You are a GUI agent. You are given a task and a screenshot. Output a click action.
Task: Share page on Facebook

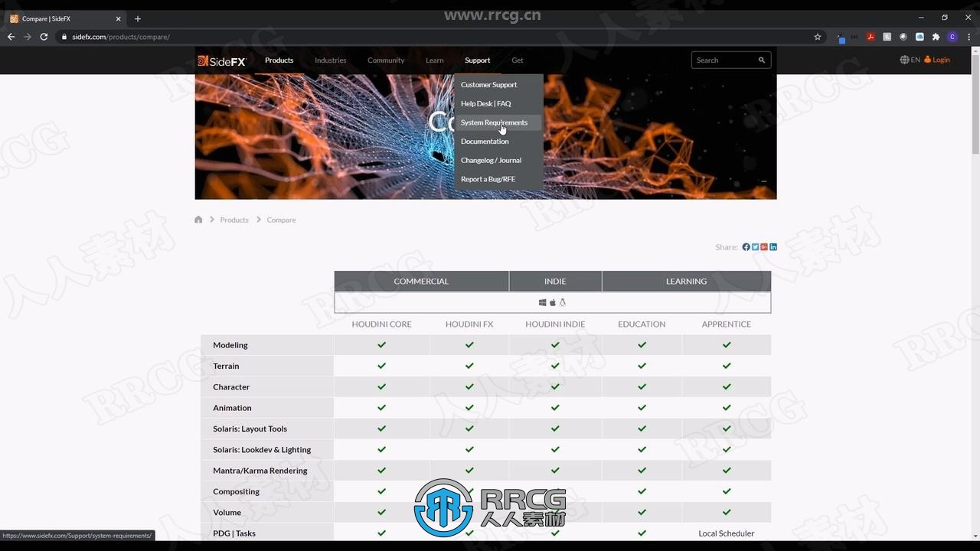746,247
